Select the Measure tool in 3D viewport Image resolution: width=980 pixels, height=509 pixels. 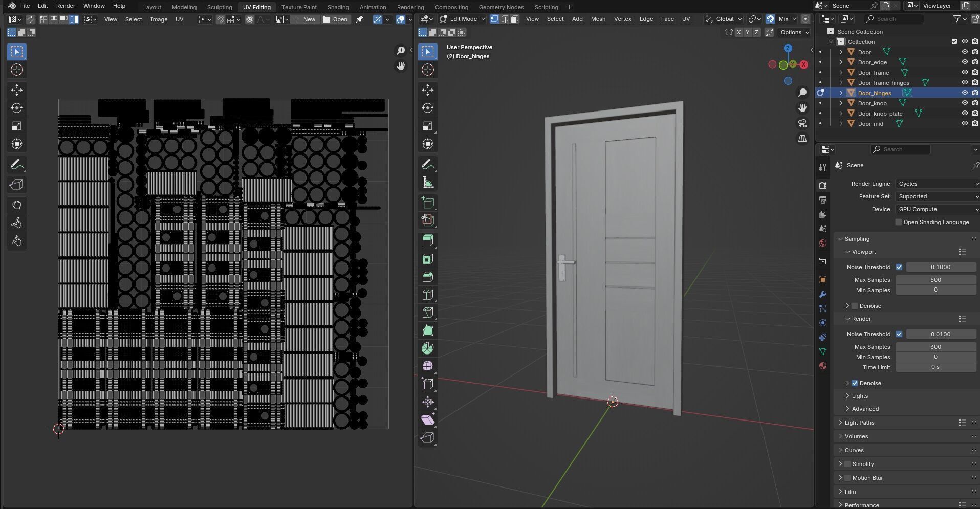coord(428,183)
